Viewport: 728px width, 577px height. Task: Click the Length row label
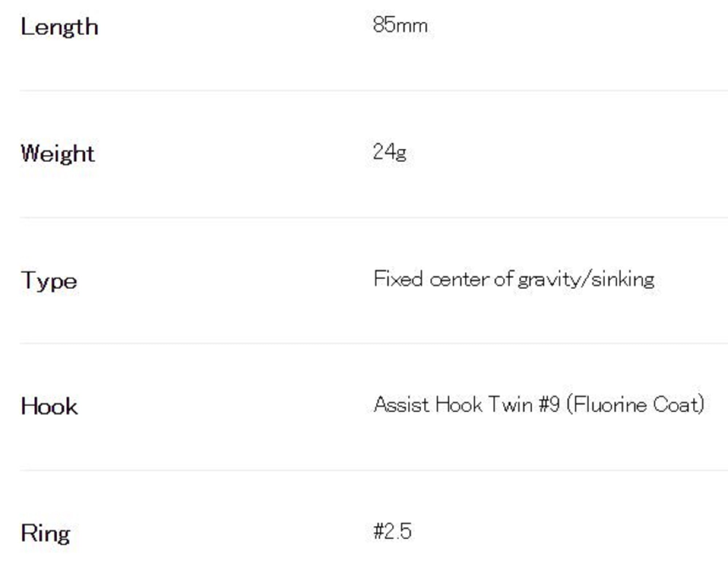point(59,27)
